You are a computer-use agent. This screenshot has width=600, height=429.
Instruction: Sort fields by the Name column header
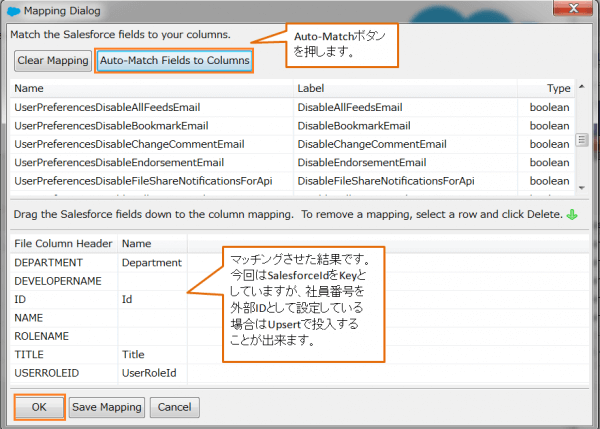pos(152,88)
